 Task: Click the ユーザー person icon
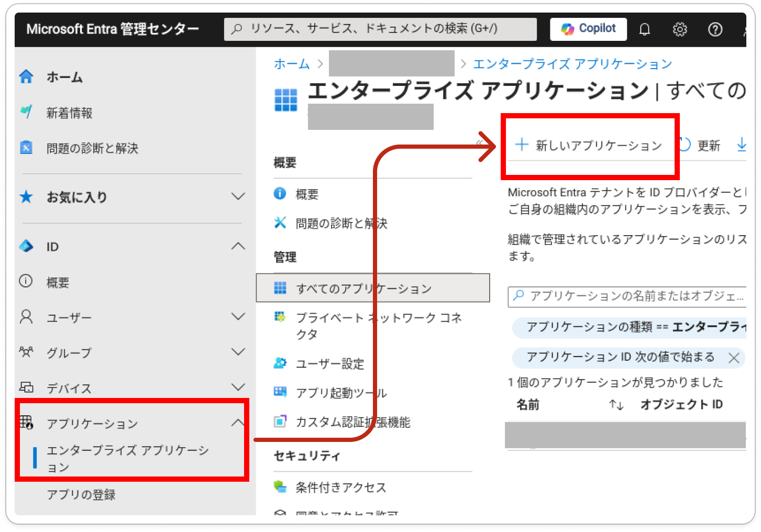point(26,317)
